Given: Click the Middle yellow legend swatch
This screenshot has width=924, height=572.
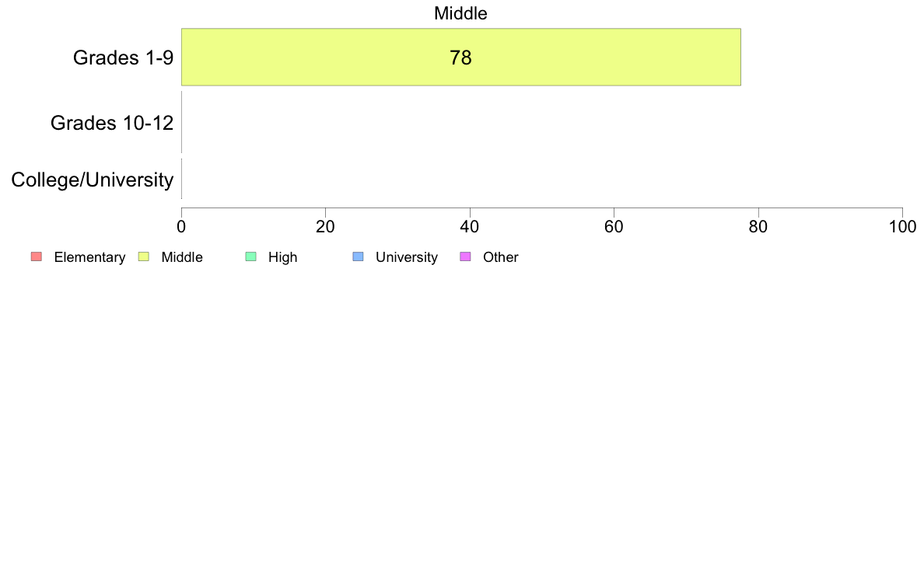Looking at the screenshot, I should tap(143, 257).
